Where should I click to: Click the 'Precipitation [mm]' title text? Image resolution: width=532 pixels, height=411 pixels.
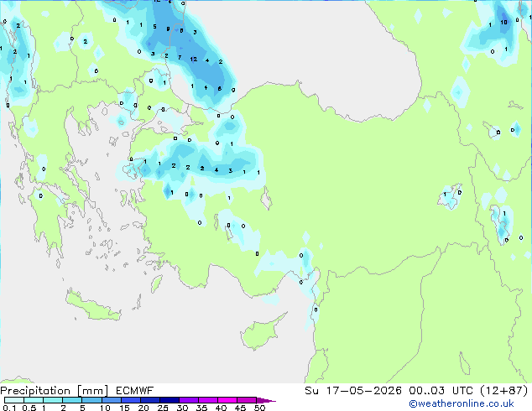click(55, 391)
